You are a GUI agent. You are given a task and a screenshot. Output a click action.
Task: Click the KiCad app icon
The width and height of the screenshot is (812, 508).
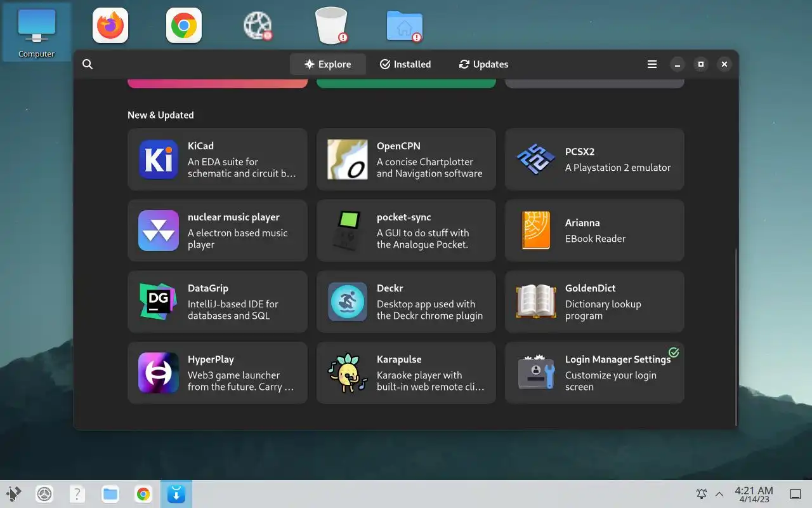158,159
